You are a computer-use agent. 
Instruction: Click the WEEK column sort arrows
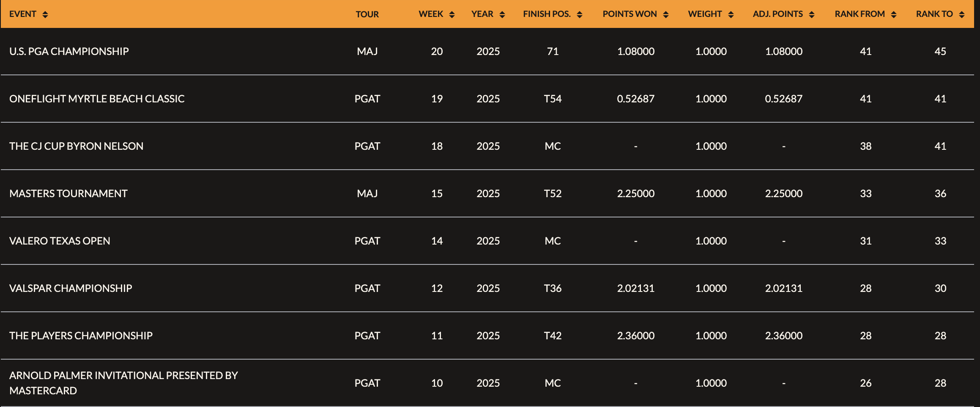click(x=452, y=14)
